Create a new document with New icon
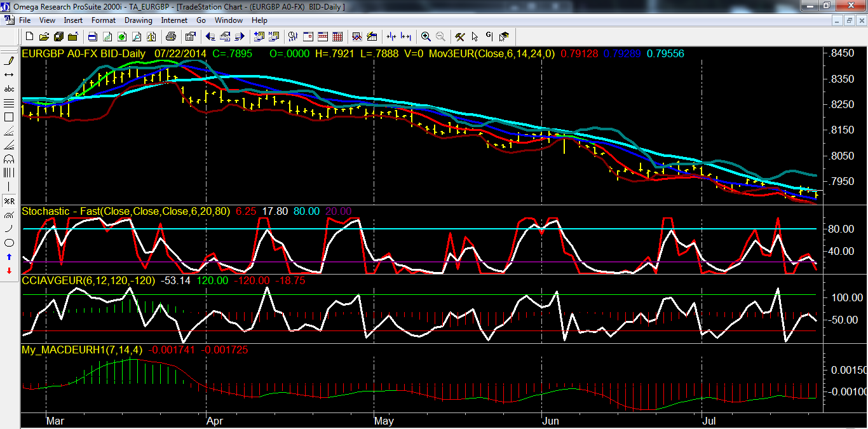Screen dimensions: 868x429 click(29, 36)
